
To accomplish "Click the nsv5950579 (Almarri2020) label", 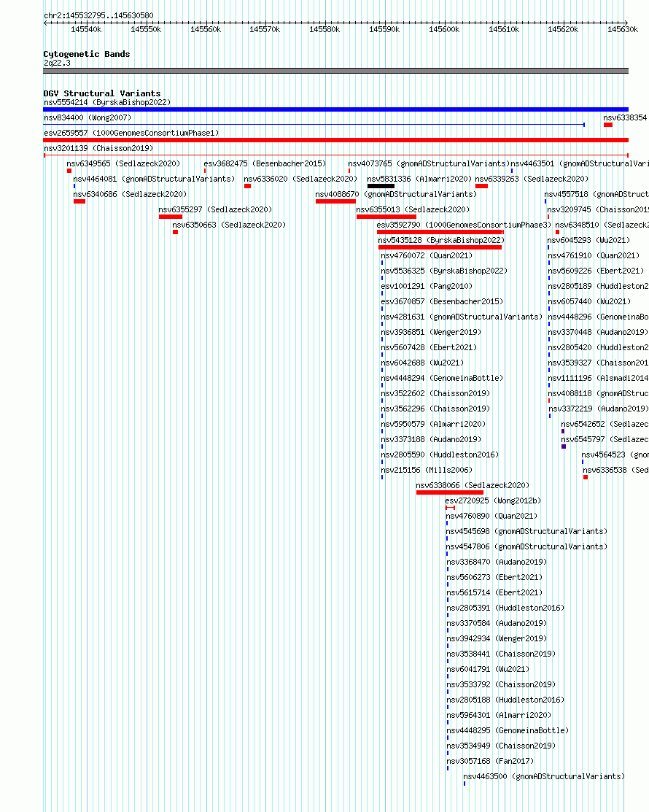I will point(433,425).
